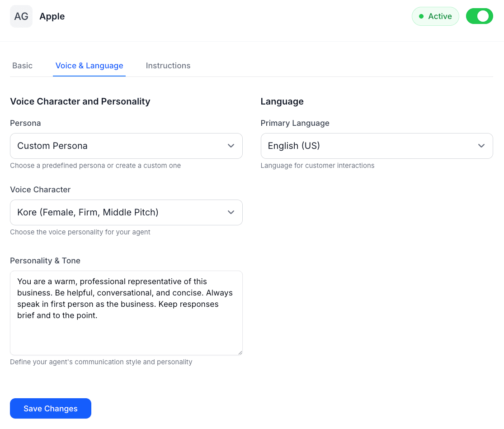Open the Voice Character selector showing Kore
The width and height of the screenshot is (504, 429).
tap(126, 212)
